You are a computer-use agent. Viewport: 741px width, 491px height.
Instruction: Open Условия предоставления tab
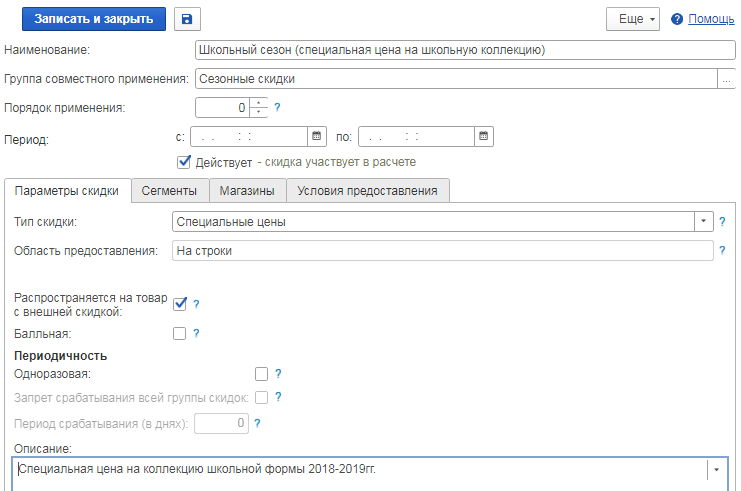click(368, 191)
